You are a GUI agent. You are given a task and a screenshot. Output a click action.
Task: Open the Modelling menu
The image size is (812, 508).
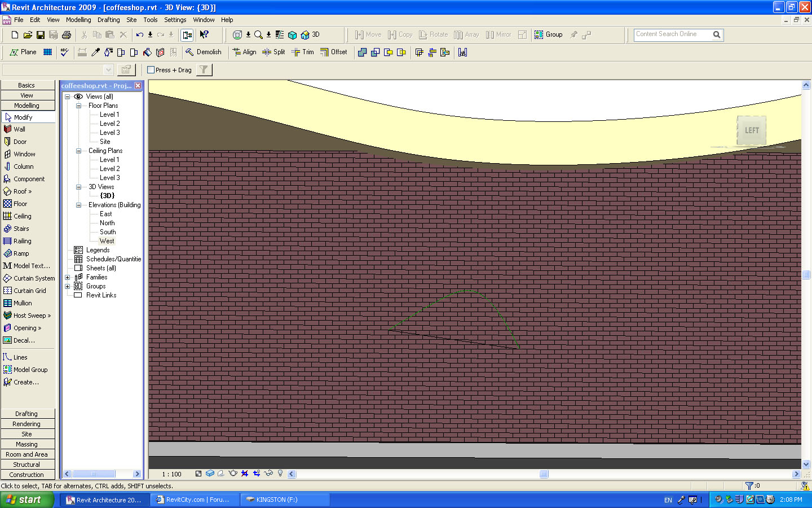[78, 20]
